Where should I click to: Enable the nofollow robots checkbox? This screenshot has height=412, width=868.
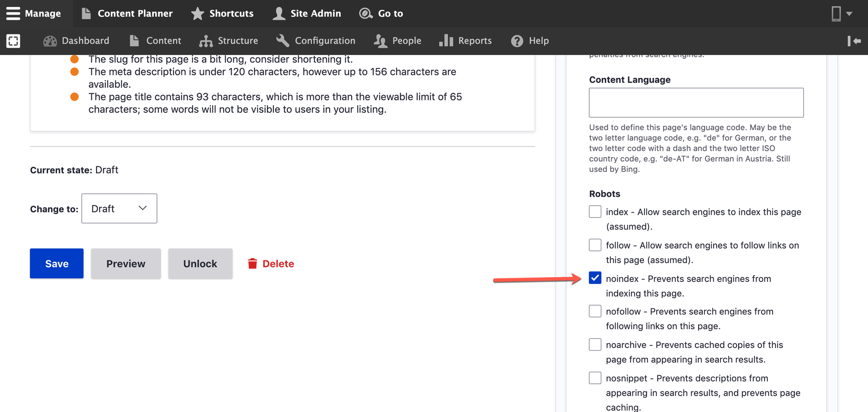click(595, 311)
